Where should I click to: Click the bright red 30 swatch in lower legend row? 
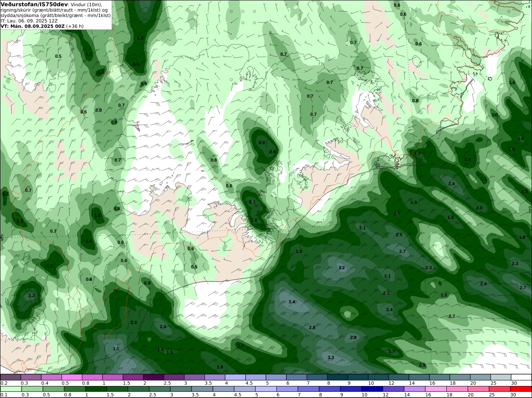522,389
